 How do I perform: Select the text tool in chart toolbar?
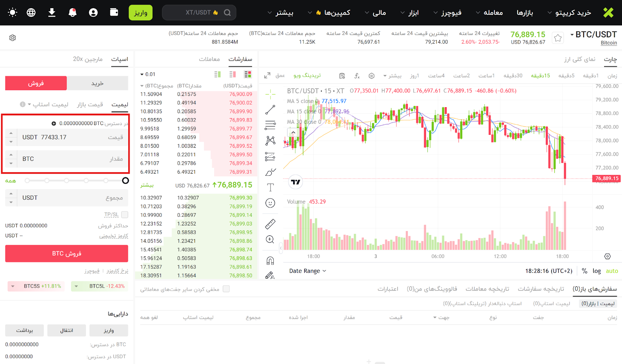[270, 188]
